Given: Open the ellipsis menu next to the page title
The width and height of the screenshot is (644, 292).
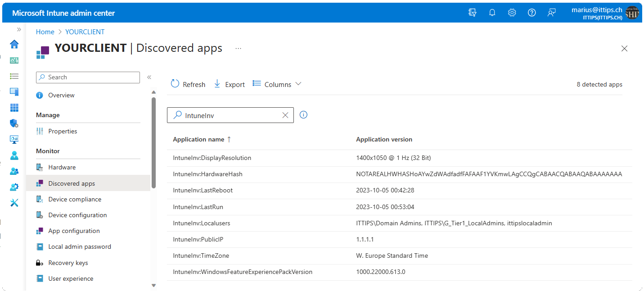Looking at the screenshot, I should coord(238,48).
